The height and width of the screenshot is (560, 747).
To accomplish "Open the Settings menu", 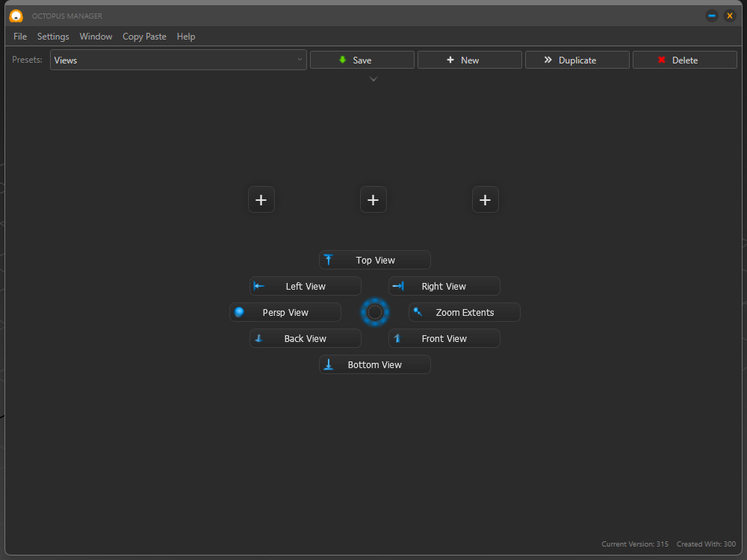I will 53,37.
